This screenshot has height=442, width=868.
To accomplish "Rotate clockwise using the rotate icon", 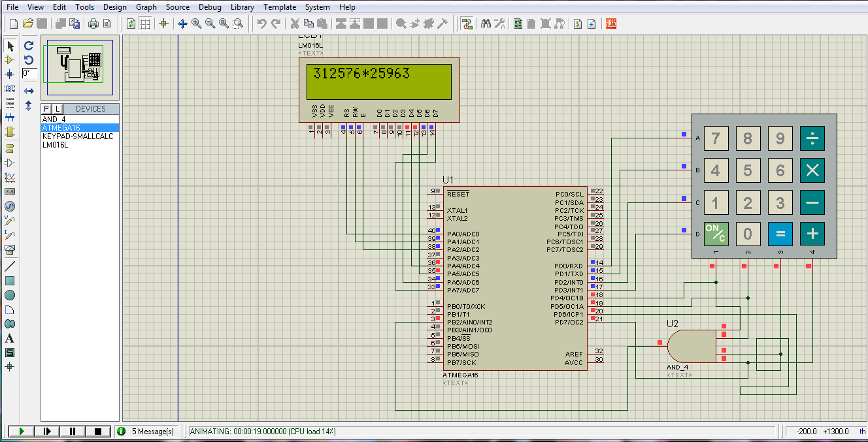I will point(29,46).
